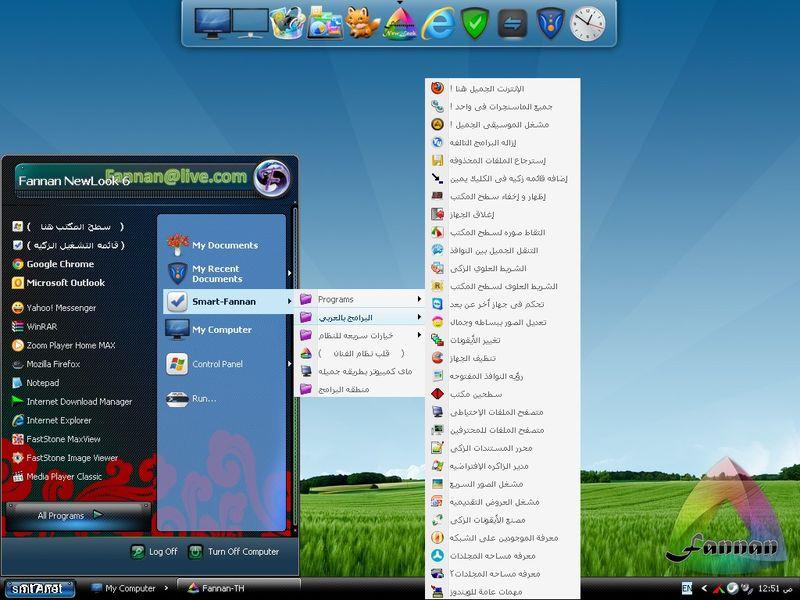Click the gold icon beside مشغل الموسيقى الجميل
The image size is (800, 600).
click(437, 124)
